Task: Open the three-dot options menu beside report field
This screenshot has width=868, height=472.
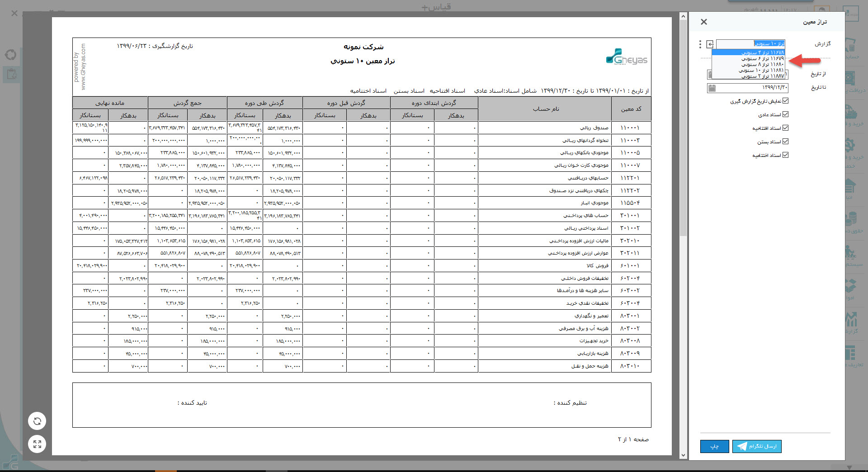Action: point(700,44)
